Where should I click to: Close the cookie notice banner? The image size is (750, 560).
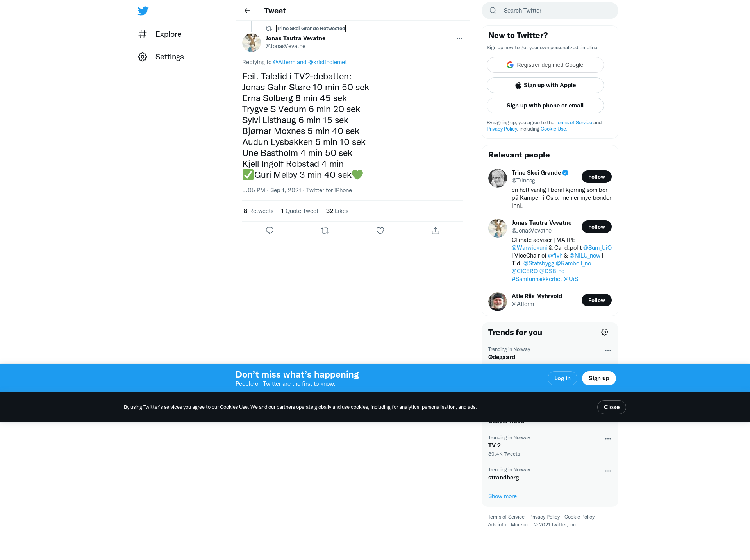[x=611, y=407]
